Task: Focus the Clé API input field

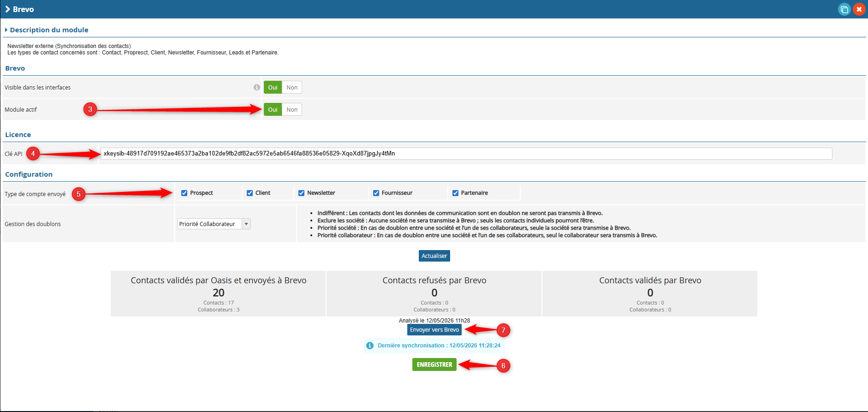Action: pos(466,154)
